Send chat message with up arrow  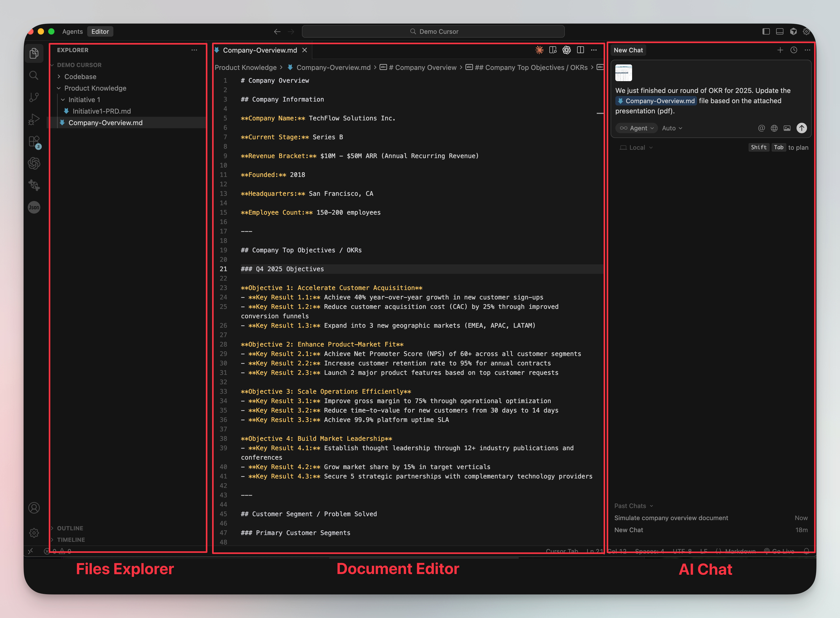tap(802, 128)
